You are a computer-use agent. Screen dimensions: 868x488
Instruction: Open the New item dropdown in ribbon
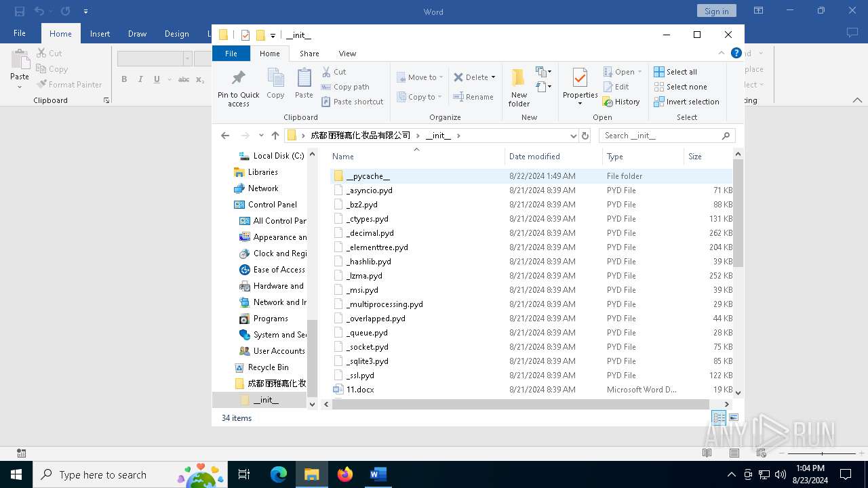(543, 72)
